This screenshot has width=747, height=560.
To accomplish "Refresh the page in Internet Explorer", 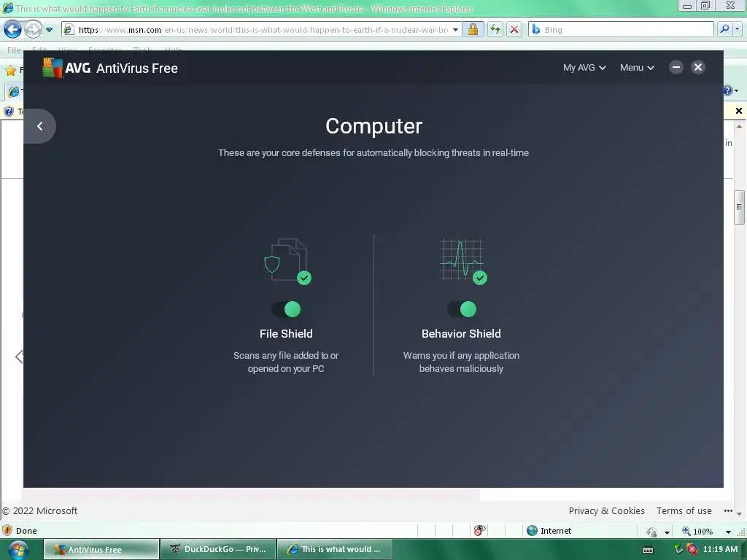I will (x=495, y=29).
